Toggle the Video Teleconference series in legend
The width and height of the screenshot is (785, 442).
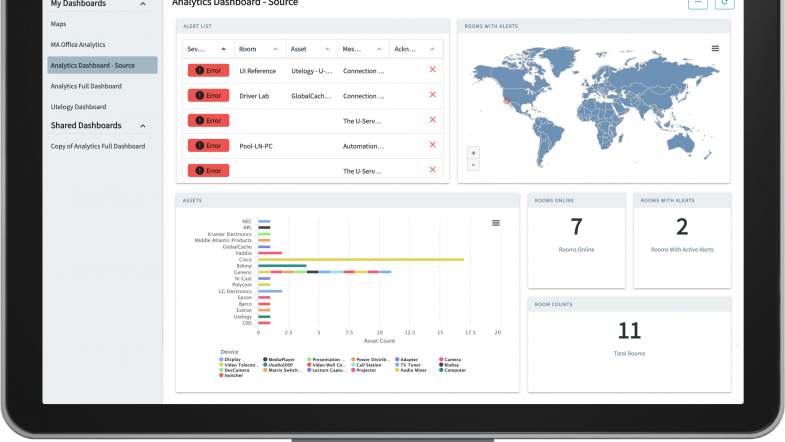[237, 365]
